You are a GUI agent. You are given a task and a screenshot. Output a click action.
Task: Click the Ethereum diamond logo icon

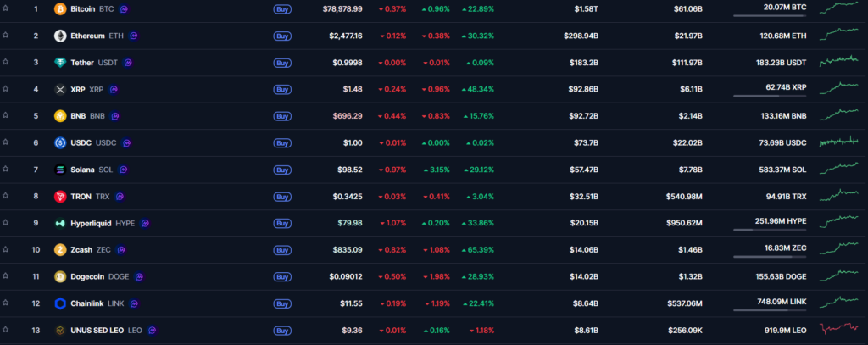[60, 36]
